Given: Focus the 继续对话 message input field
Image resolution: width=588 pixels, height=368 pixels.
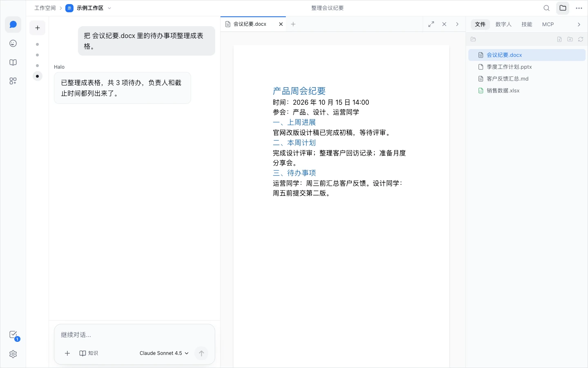Looking at the screenshot, I should (134, 335).
